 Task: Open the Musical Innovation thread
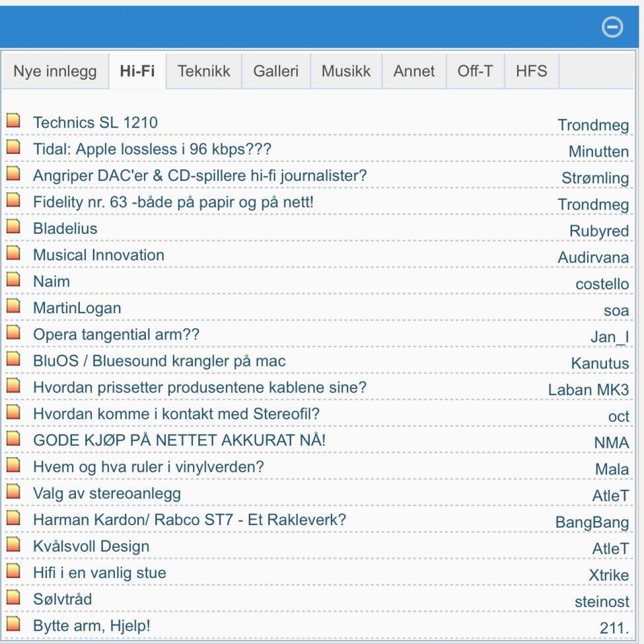coord(98,255)
